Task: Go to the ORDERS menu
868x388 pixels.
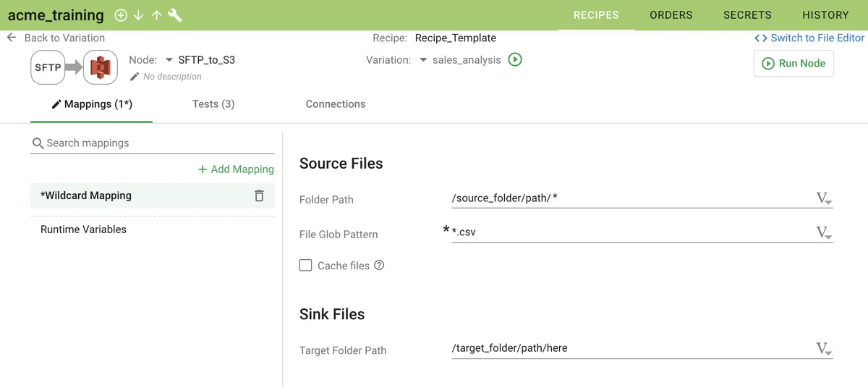Action: (x=671, y=15)
